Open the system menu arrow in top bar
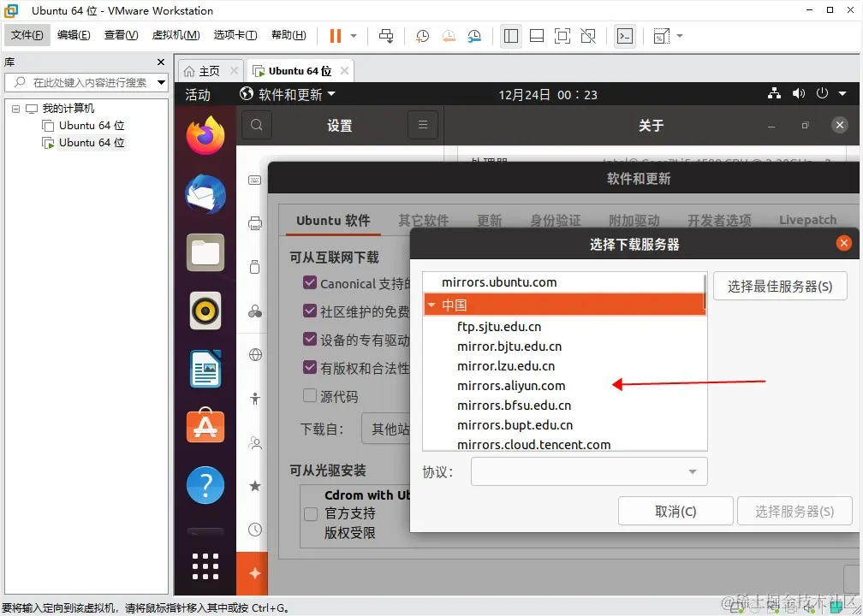The height and width of the screenshot is (616, 863). 842,93
